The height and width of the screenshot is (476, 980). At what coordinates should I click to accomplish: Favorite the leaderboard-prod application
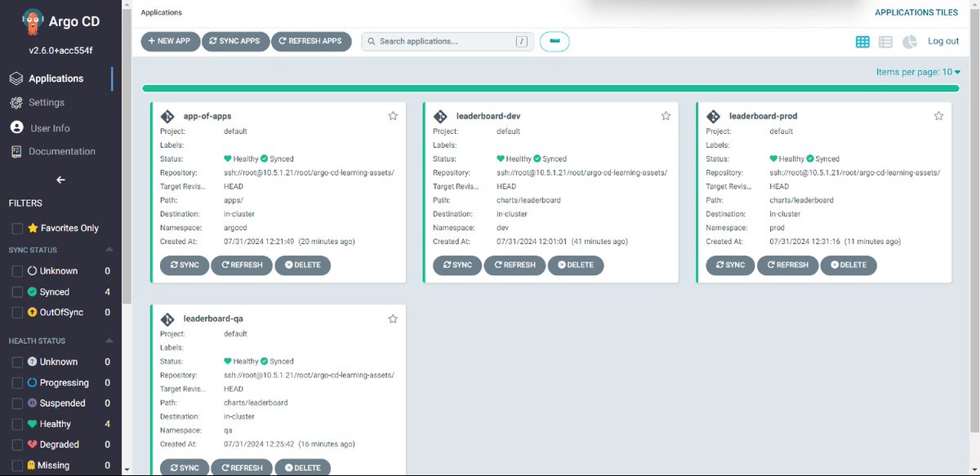tap(938, 115)
